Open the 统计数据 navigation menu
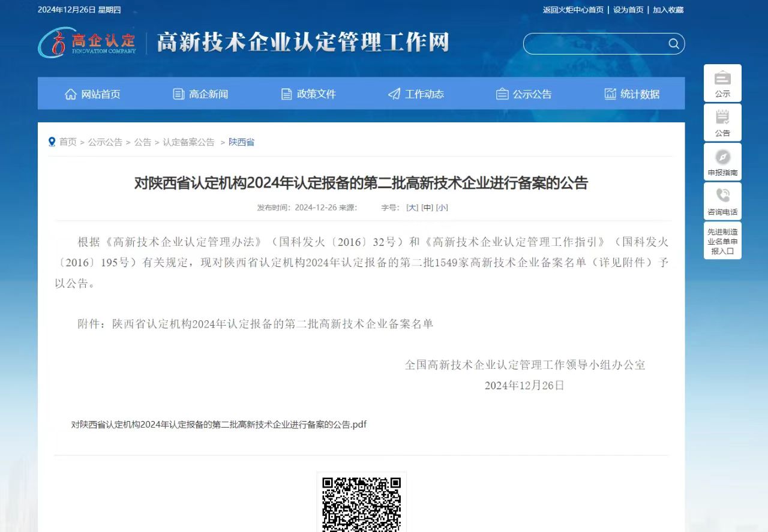The width and height of the screenshot is (768, 532). pyautogui.click(x=632, y=94)
